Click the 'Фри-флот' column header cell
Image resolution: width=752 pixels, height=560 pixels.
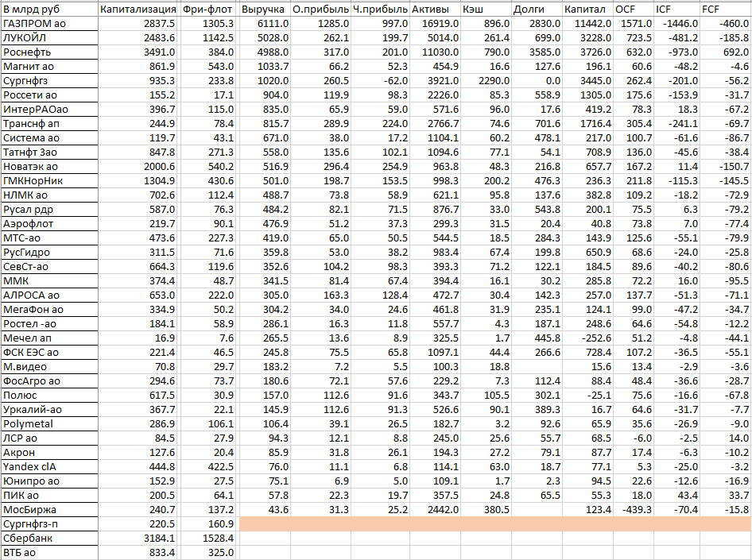coord(207,9)
